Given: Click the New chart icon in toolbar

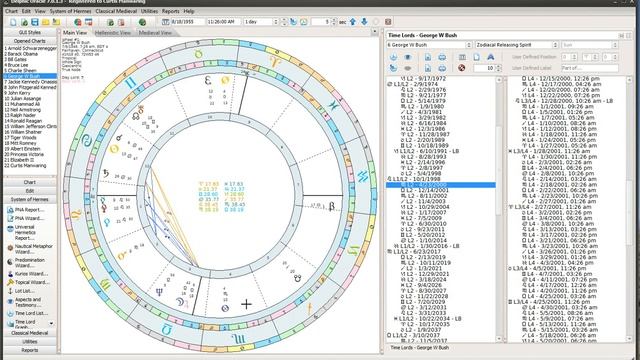Looking at the screenshot, I should pos(13,22).
